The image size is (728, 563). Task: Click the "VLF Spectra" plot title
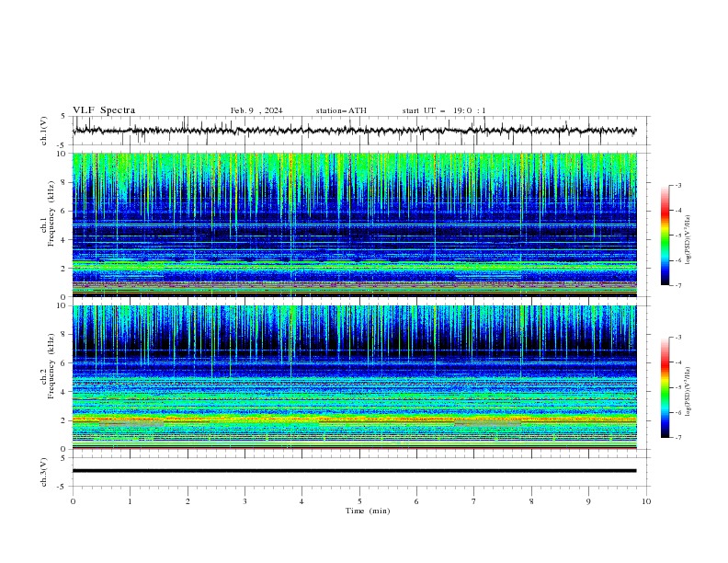click(x=104, y=110)
